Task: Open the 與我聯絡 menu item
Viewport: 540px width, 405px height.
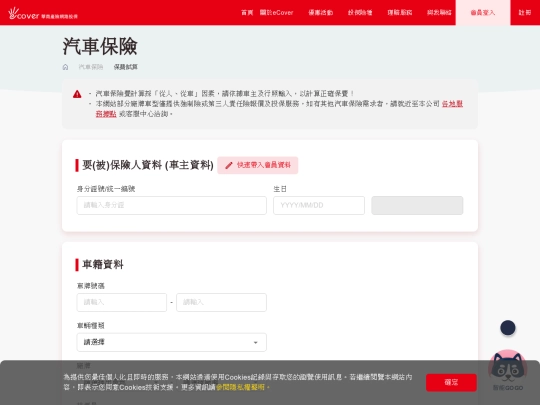Action: (x=439, y=13)
